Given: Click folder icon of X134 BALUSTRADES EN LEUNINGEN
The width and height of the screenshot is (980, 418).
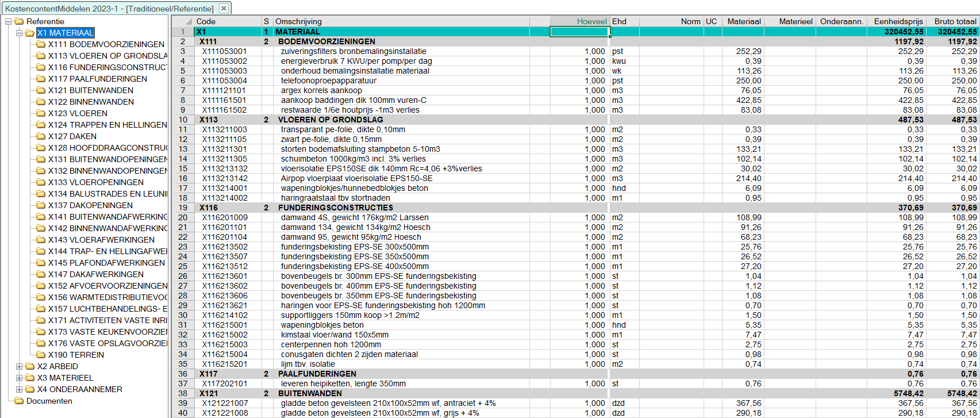Looking at the screenshot, I should (x=41, y=194).
